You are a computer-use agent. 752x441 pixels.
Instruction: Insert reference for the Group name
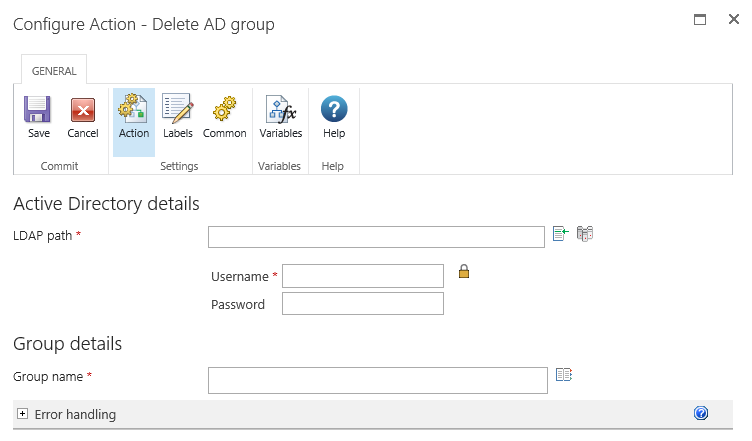564,375
